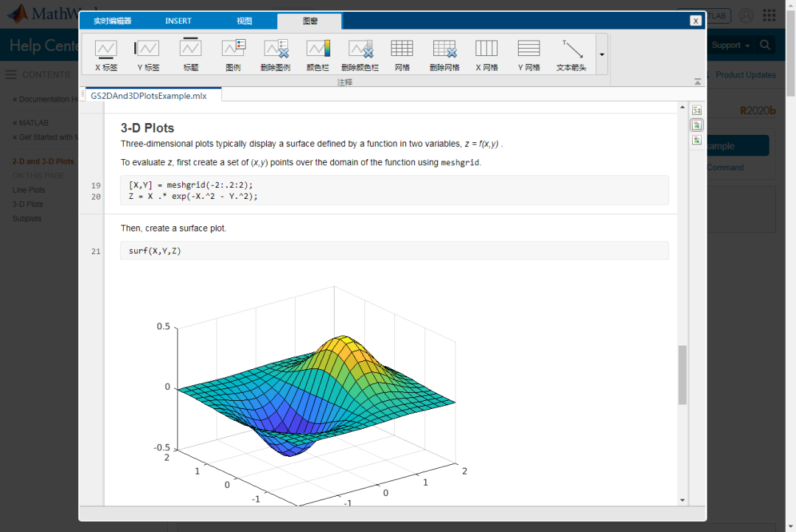
Task: Enable Y grid lines (Y 网格)
Action: pyautogui.click(x=529, y=55)
